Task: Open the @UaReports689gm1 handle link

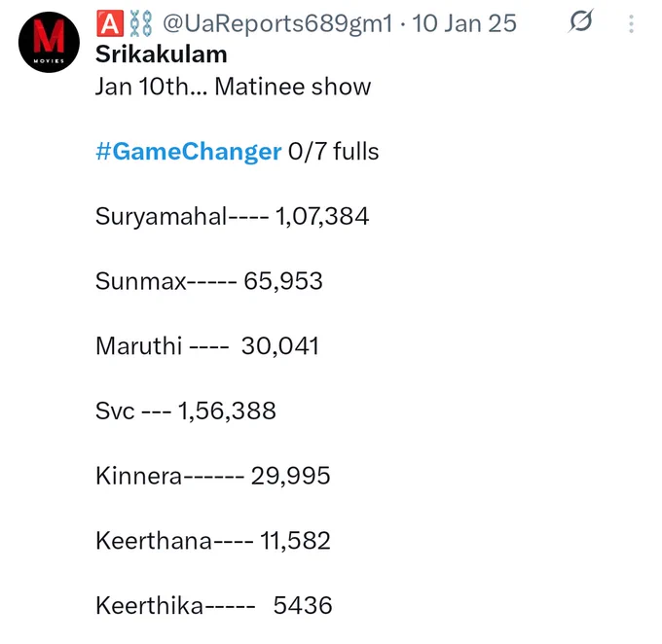Action: click(277, 23)
